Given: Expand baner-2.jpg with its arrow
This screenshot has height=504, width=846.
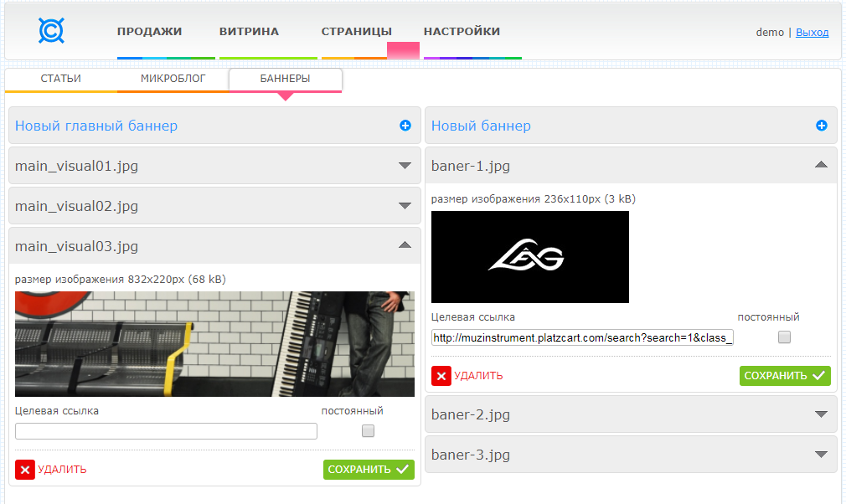Looking at the screenshot, I should pos(821,414).
